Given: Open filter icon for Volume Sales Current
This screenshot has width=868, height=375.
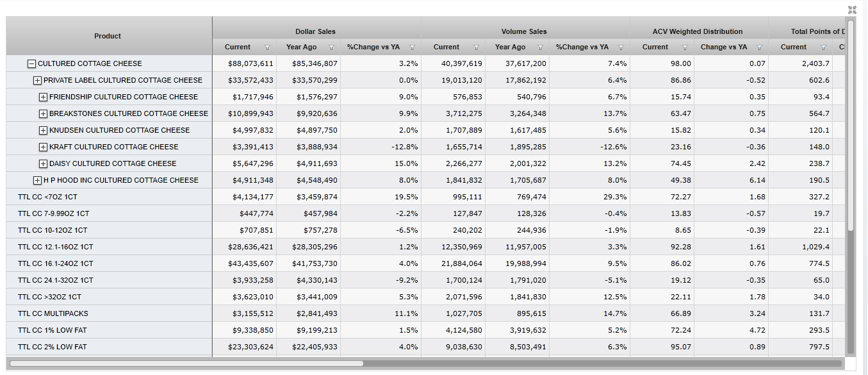Looking at the screenshot, I should click(x=476, y=47).
